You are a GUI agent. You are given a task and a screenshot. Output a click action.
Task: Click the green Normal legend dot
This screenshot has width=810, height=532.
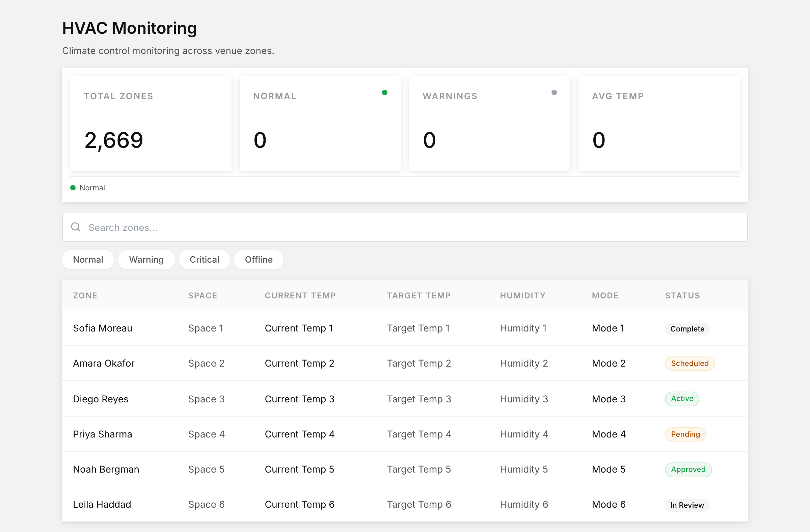[73, 188]
